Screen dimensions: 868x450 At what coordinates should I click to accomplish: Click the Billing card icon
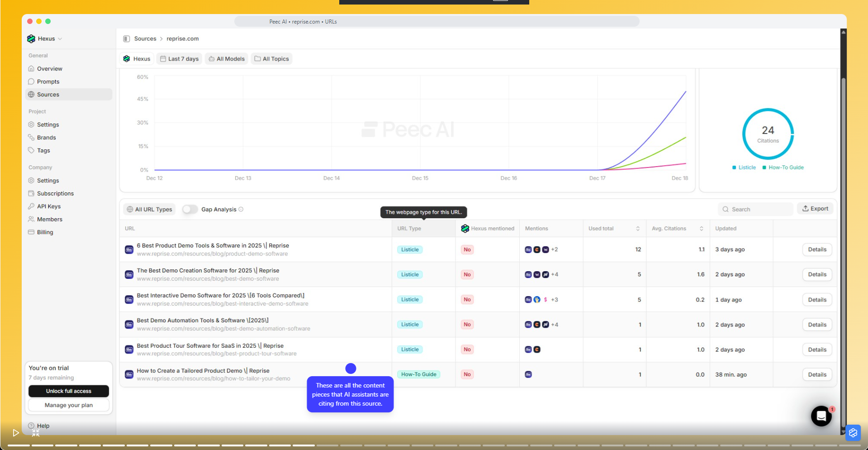click(x=31, y=232)
